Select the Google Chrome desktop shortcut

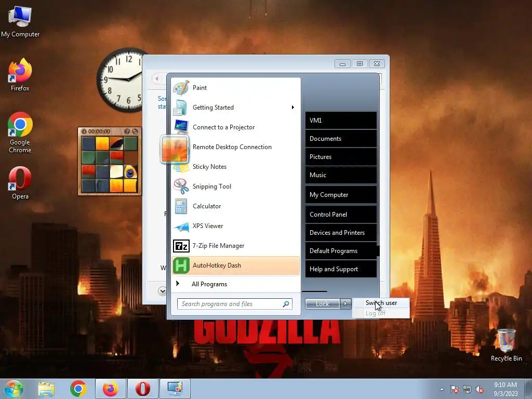(20, 132)
